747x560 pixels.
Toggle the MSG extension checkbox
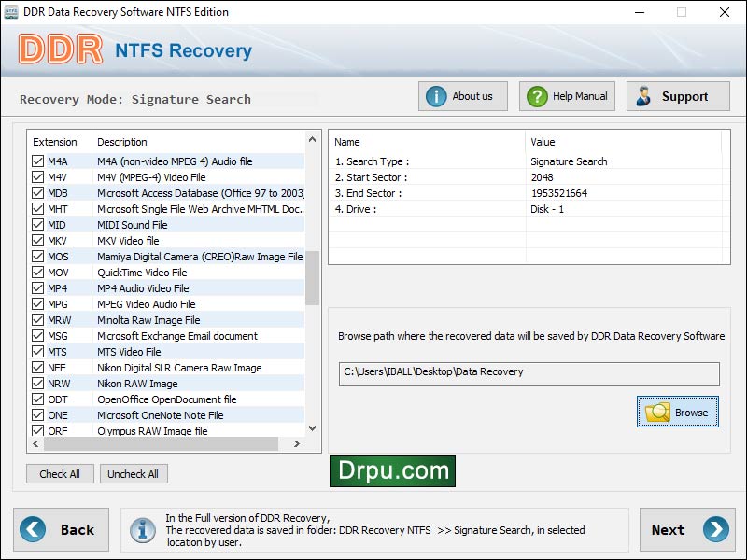[37, 336]
